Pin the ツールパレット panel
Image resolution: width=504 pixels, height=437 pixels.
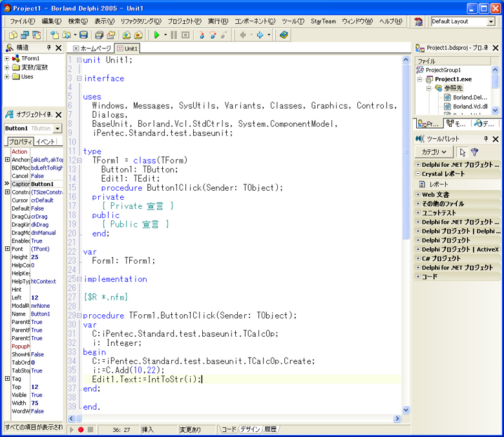click(486, 139)
